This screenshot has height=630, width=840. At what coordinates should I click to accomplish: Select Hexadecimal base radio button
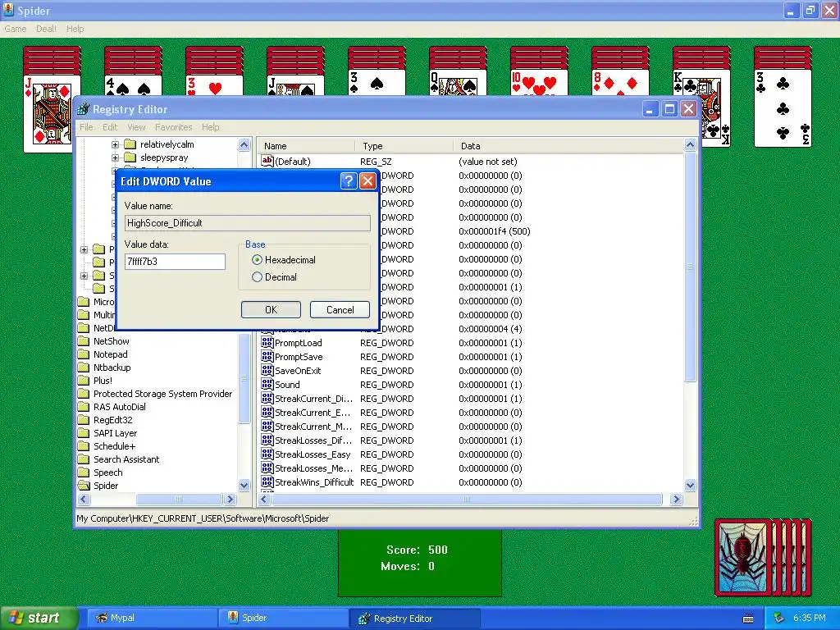pos(257,260)
